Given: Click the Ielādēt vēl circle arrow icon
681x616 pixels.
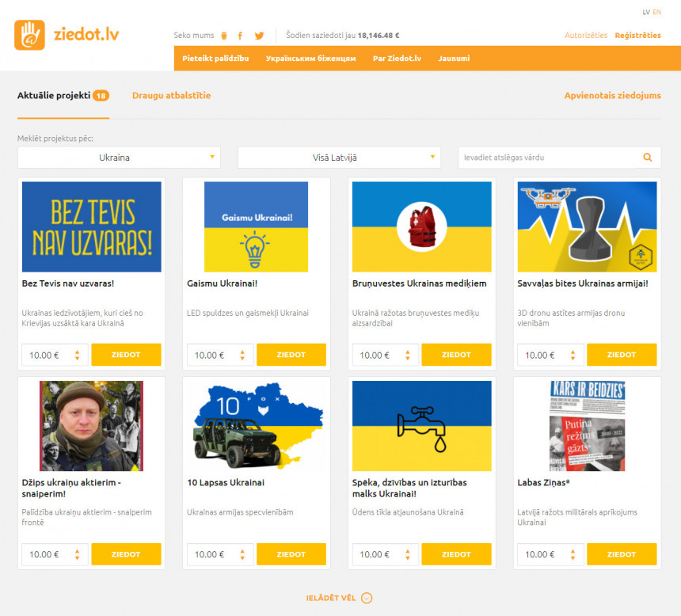Looking at the screenshot, I should pyautogui.click(x=367, y=599).
